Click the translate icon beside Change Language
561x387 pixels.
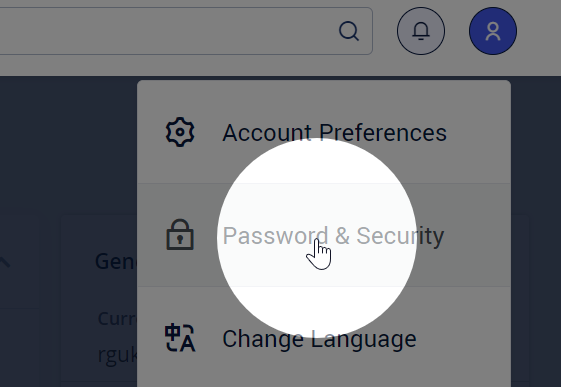tap(180, 338)
